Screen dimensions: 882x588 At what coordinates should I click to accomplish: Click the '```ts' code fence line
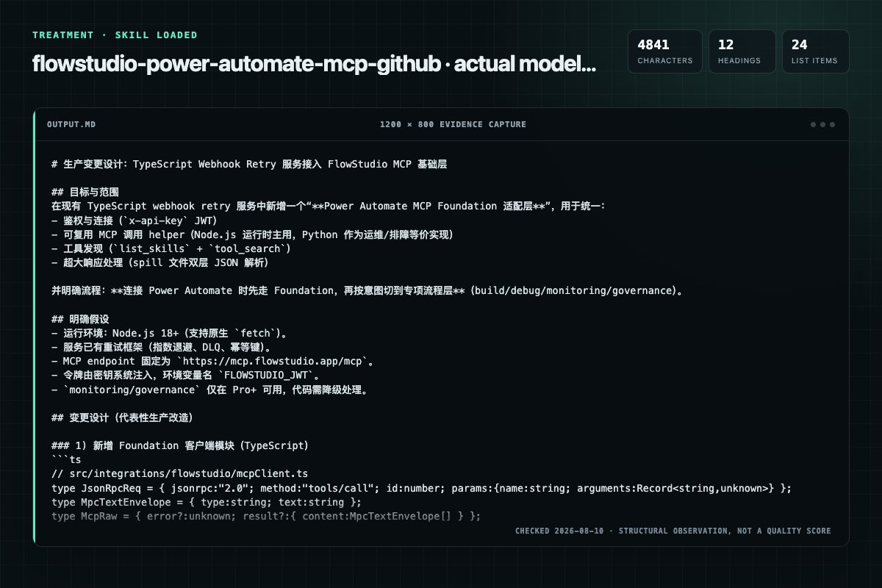(66, 460)
